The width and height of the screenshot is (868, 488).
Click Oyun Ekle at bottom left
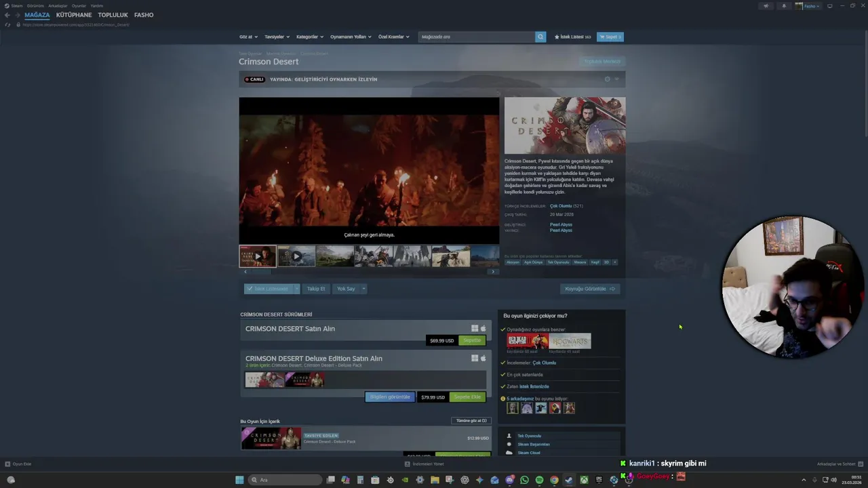(x=18, y=464)
